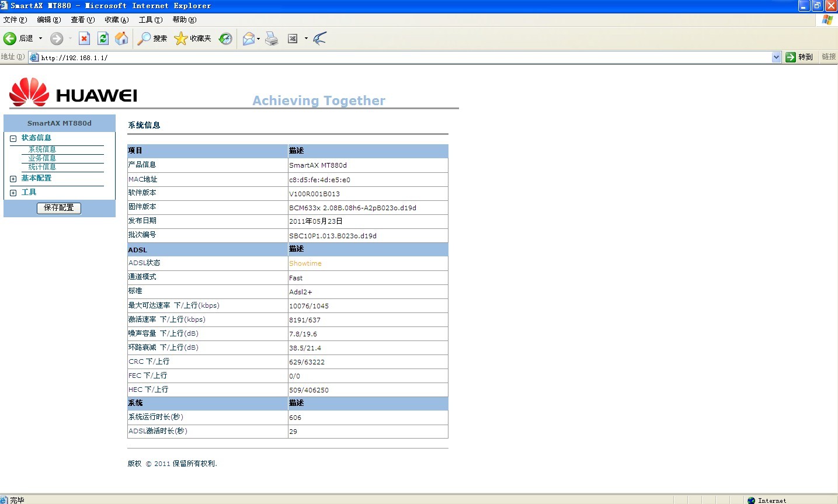
Task: Click the 状态信息 sidebar heading
Action: coord(36,138)
